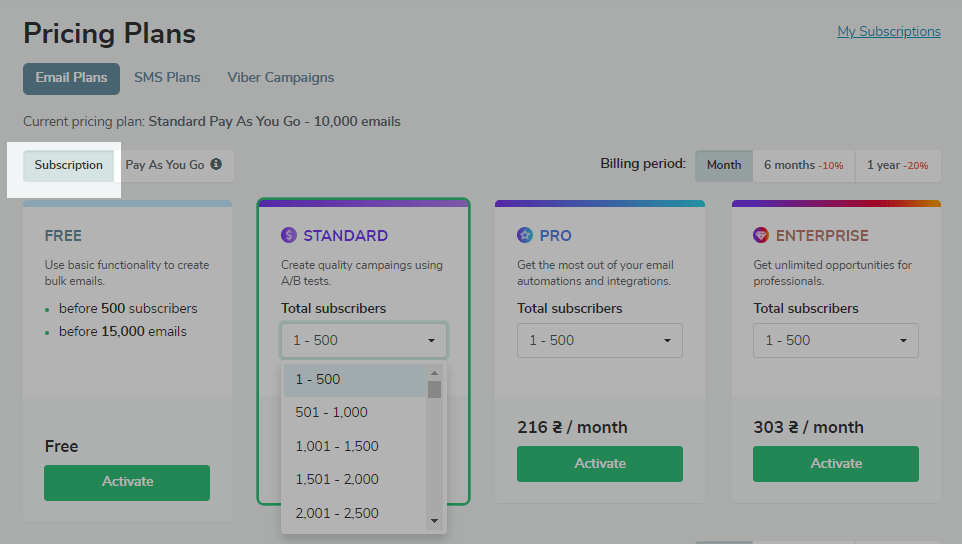This screenshot has height=544, width=962.
Task: Click the dropdown list scroll-up arrow
Action: pyautogui.click(x=434, y=373)
